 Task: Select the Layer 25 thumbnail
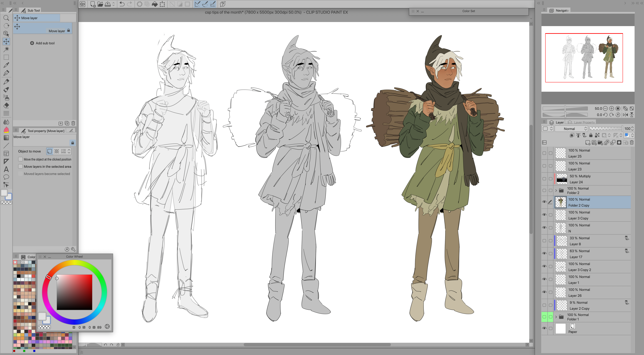[x=561, y=153]
